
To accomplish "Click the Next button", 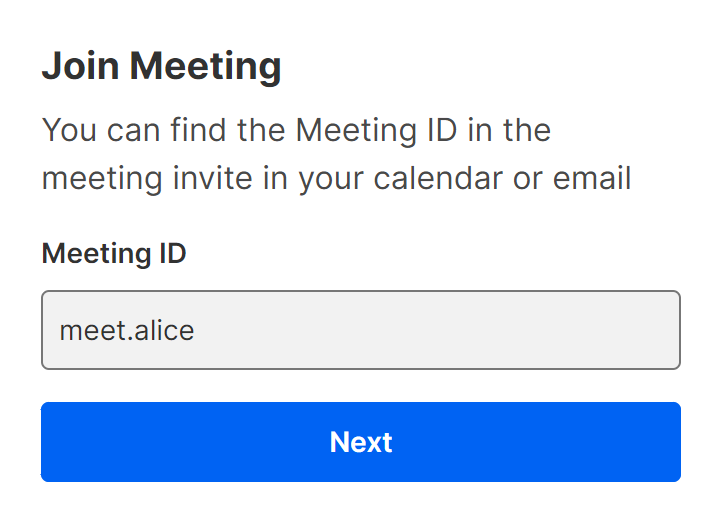I will [x=360, y=442].
